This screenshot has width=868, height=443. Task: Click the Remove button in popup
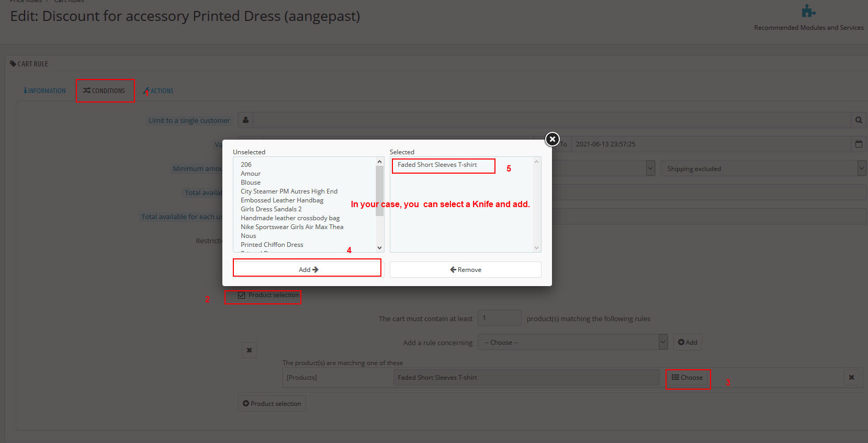pos(466,269)
